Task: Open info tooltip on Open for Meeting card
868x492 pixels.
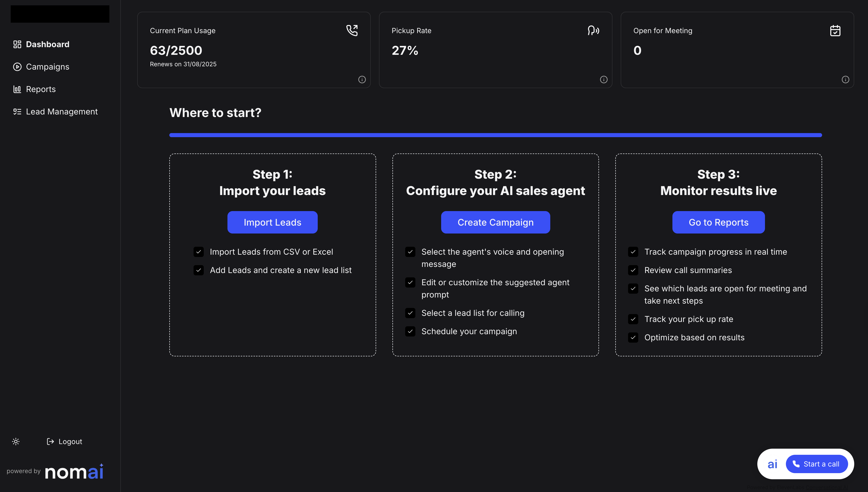Action: (845, 80)
